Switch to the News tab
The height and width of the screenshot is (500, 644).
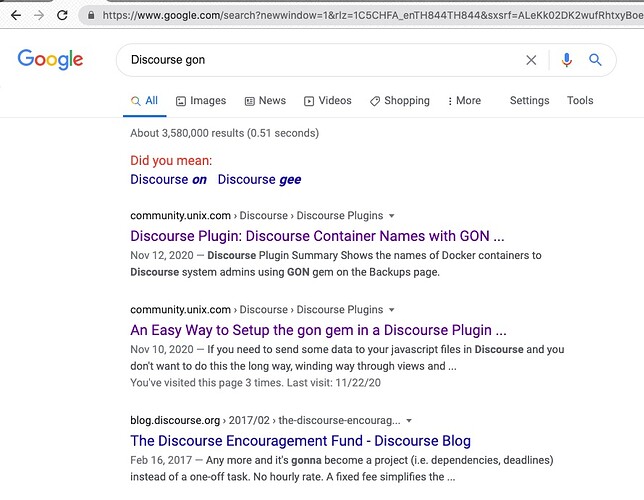coord(265,101)
